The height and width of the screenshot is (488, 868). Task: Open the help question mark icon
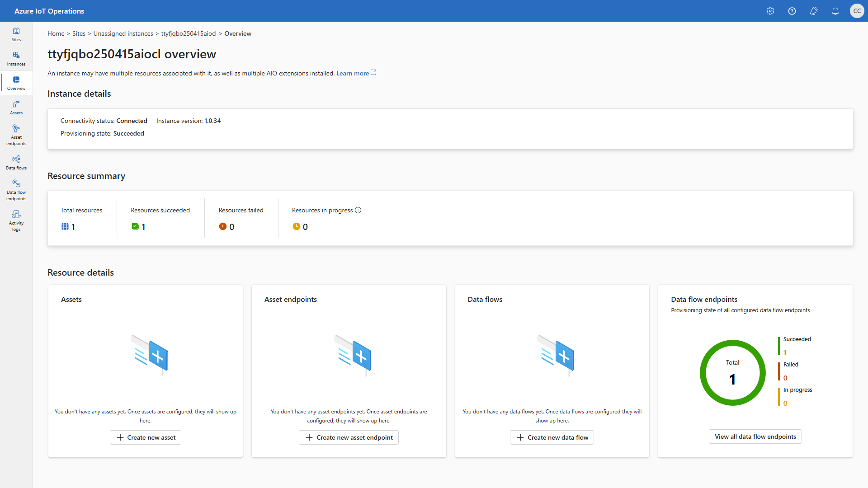[x=792, y=11]
